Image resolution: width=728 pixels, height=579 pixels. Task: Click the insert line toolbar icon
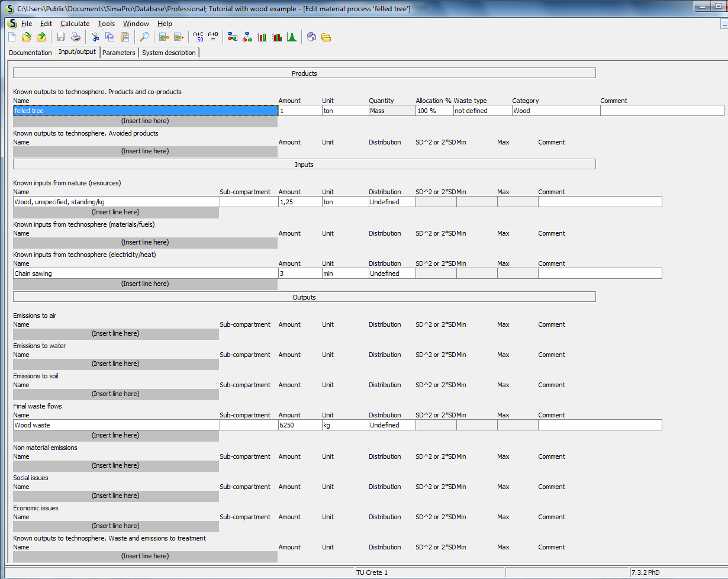point(164,37)
